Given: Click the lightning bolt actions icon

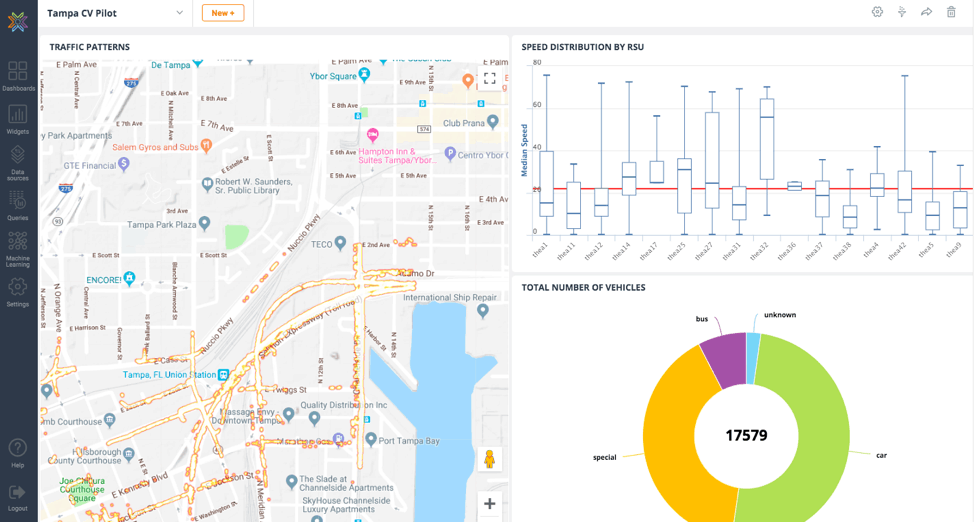Looking at the screenshot, I should [902, 12].
